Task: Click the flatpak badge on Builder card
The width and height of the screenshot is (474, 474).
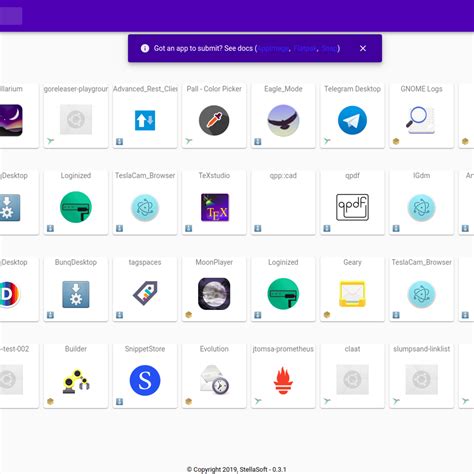Action: point(50,401)
